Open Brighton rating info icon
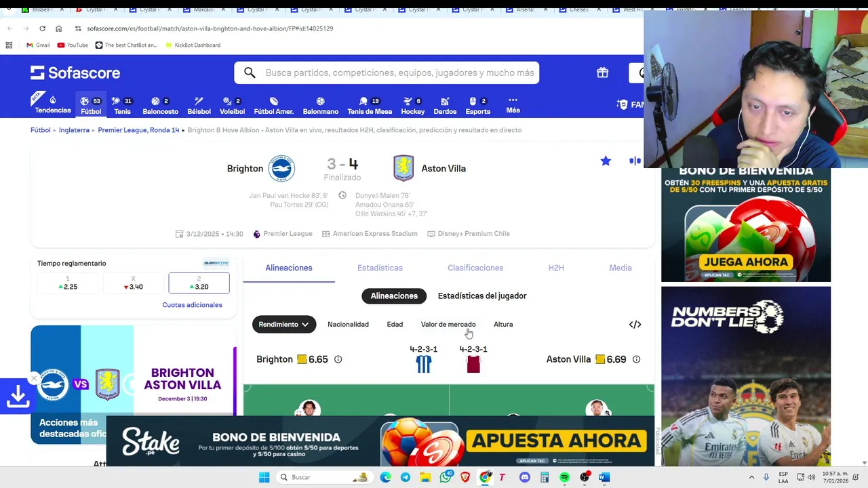The height and width of the screenshot is (488, 868). [338, 359]
